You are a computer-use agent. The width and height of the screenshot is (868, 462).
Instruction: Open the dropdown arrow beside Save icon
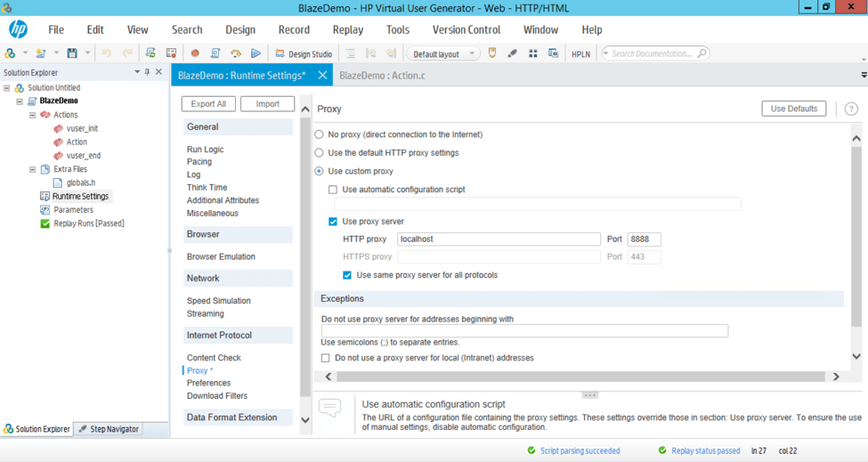point(87,53)
